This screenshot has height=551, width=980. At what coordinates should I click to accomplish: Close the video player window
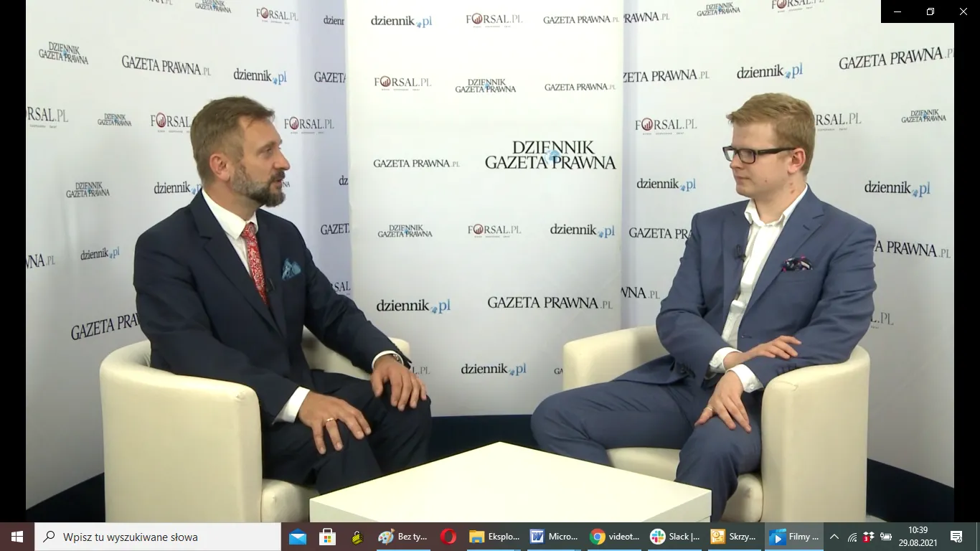963,11
